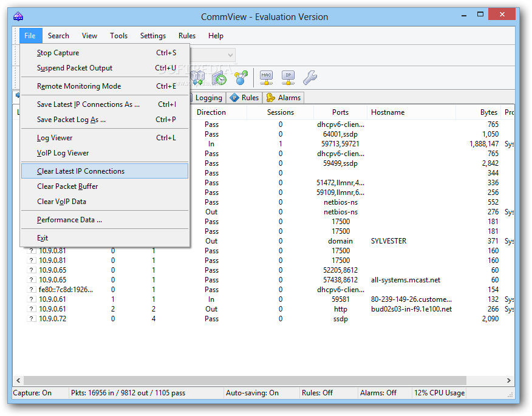532x416 pixels.
Task: Click the bell icon on Alarms tab
Action: (271, 98)
